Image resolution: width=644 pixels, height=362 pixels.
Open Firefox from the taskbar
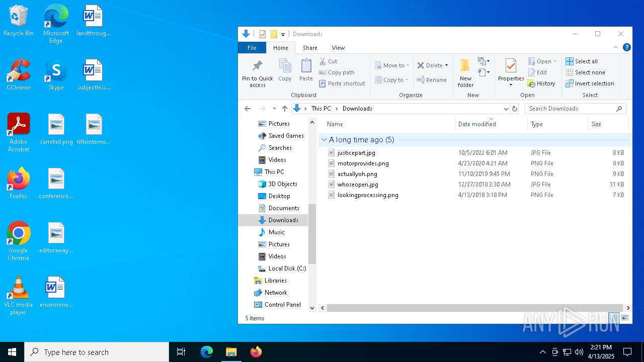click(x=256, y=352)
